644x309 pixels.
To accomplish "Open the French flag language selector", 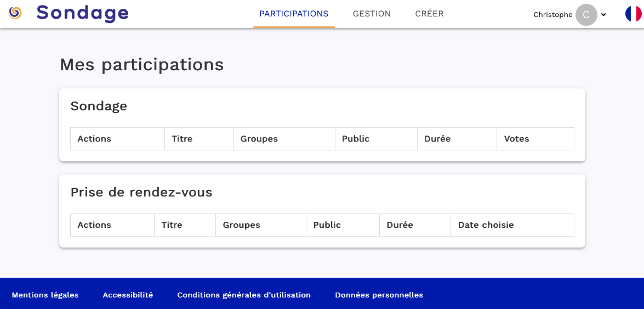I will click(x=634, y=14).
